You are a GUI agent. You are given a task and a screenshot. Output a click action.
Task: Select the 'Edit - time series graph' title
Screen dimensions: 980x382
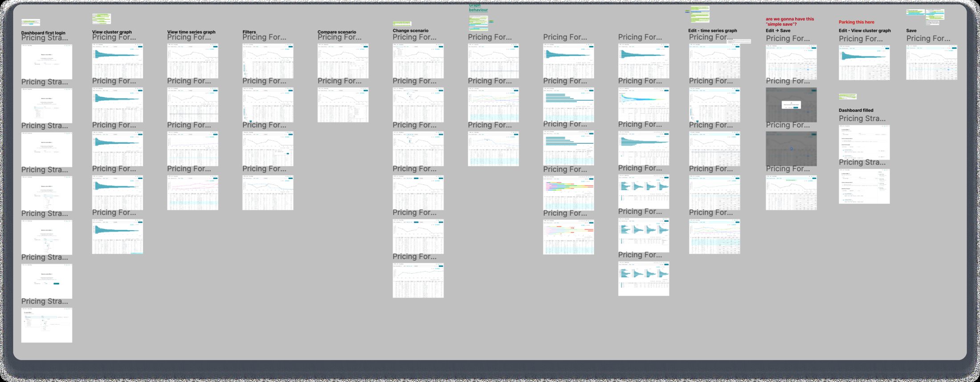[712, 31]
